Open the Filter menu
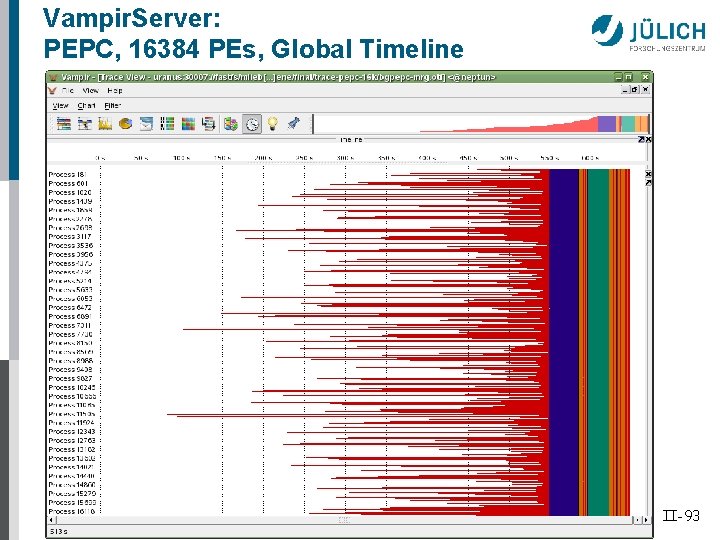The image size is (720, 540). [112, 106]
